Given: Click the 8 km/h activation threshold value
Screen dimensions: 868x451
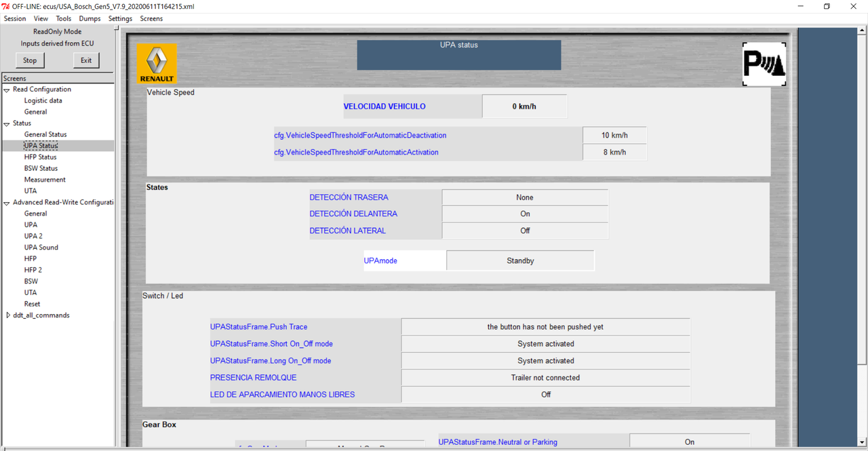Looking at the screenshot, I should [x=614, y=152].
